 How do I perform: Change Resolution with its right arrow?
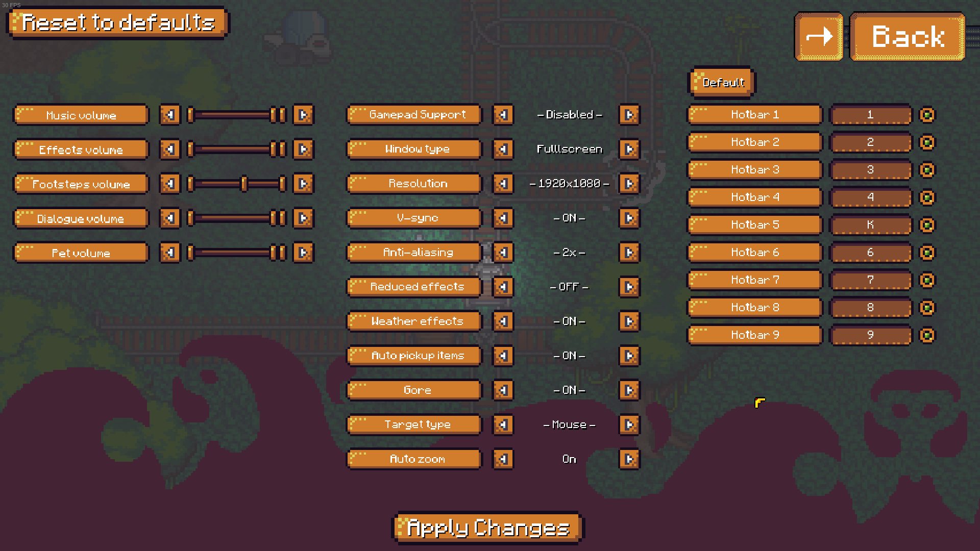coord(629,184)
